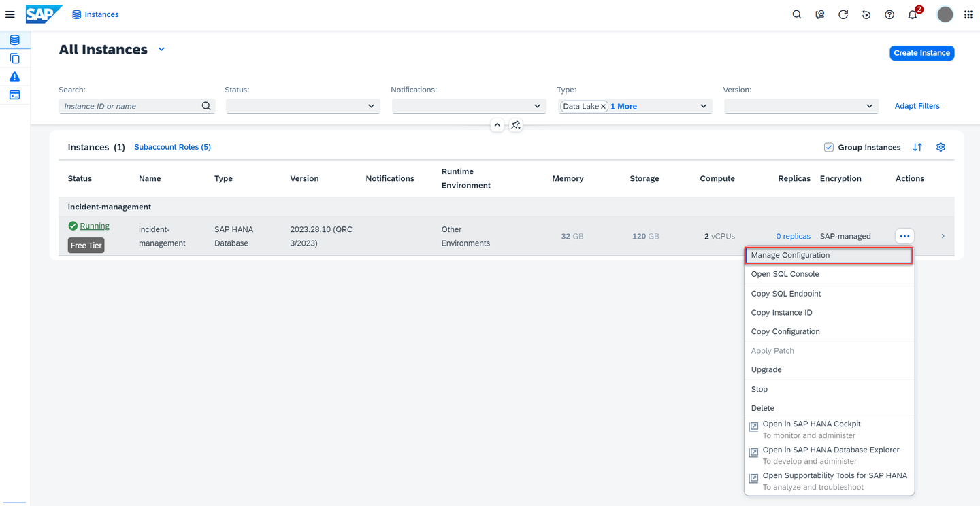The image size is (980, 506).
Task: Click the 0 replicas link
Action: tap(793, 236)
